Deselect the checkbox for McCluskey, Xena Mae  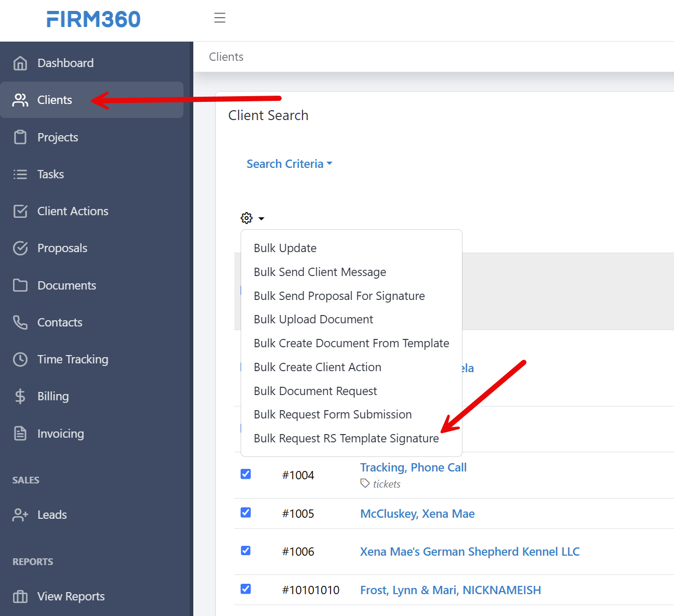point(245,512)
